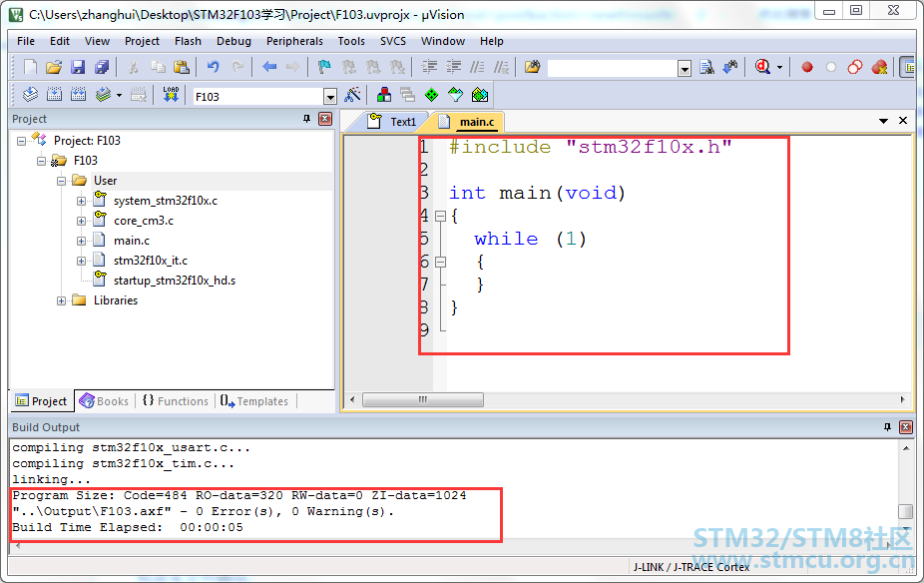Image resolution: width=924 pixels, height=583 pixels.
Task: Insert a breakpoint with the red dot icon
Action: (x=807, y=67)
